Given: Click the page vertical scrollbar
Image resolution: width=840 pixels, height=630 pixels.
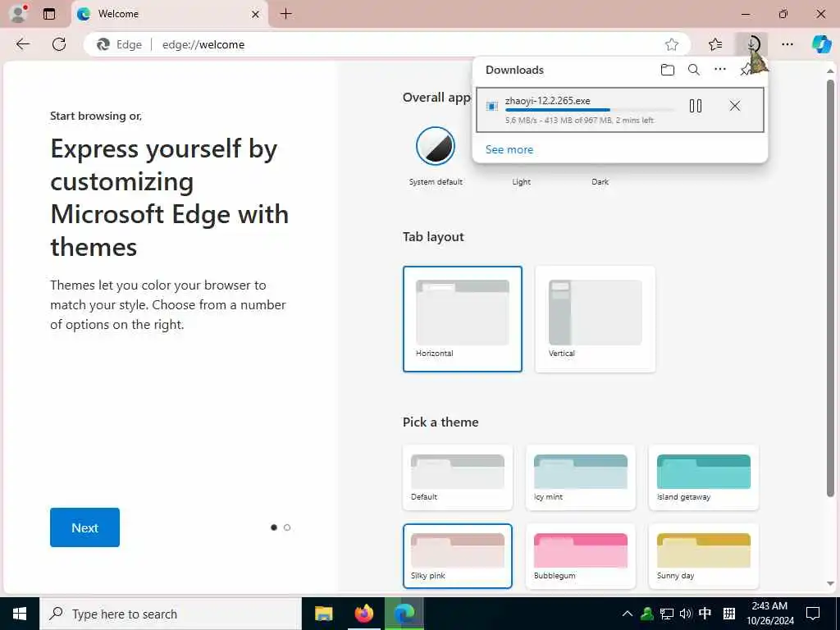Looking at the screenshot, I should coord(830,290).
